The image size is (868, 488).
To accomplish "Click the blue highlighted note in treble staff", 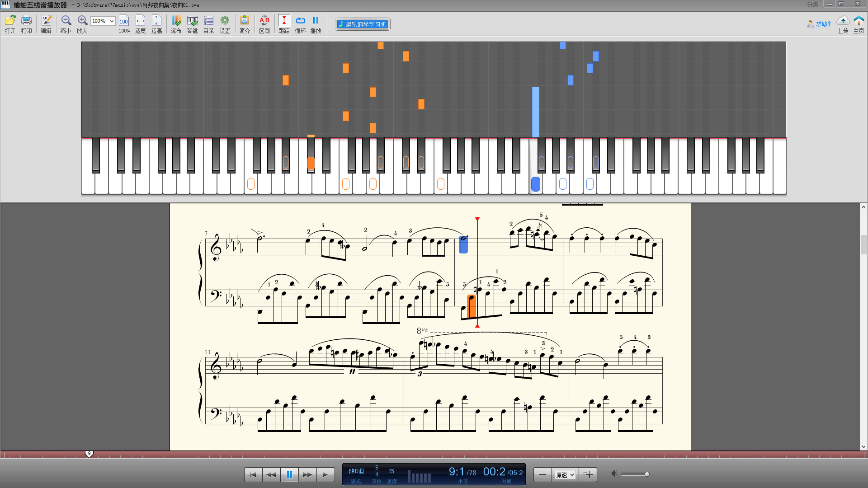I will pyautogui.click(x=463, y=244).
